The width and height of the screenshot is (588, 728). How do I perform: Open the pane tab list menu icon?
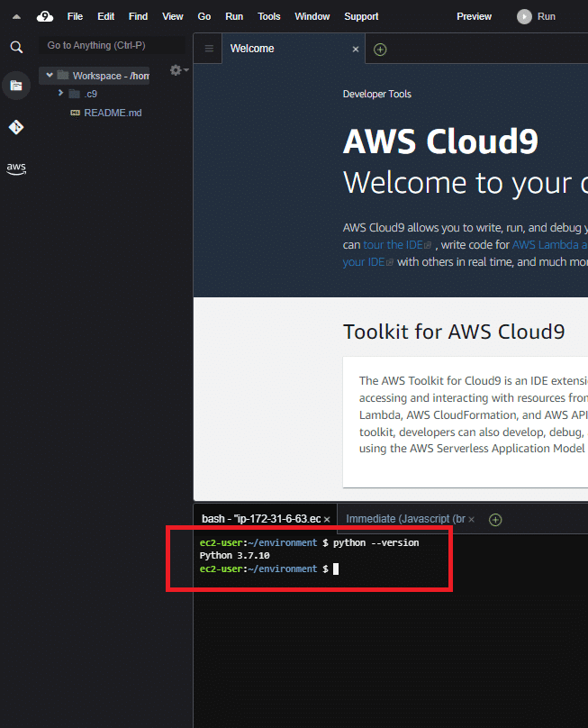pyautogui.click(x=209, y=49)
